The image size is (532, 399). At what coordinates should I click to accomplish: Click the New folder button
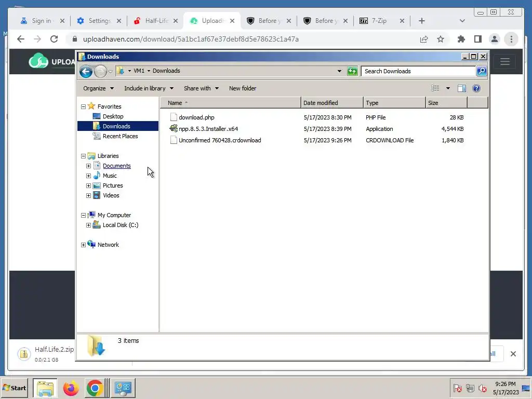click(x=243, y=88)
